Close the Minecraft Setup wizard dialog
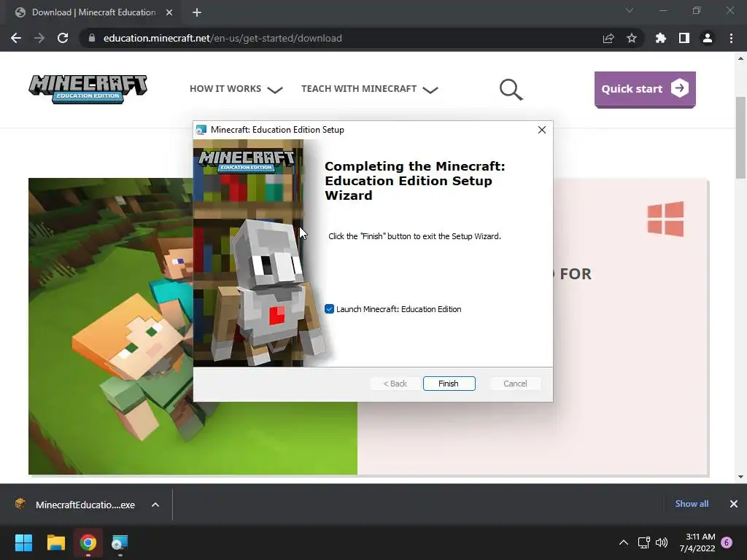Image resolution: width=747 pixels, height=560 pixels. coord(542,130)
